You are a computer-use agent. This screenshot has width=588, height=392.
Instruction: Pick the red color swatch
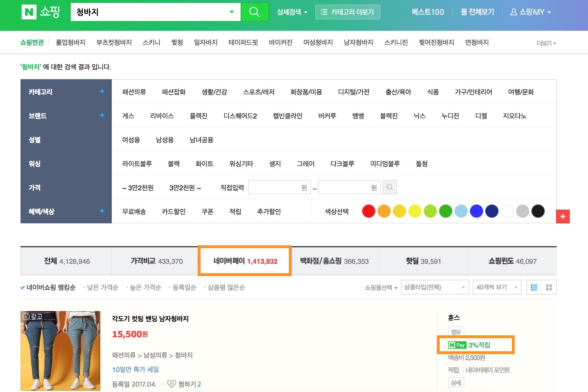pos(369,211)
